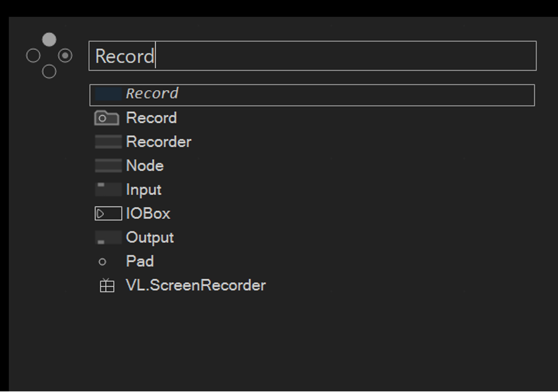Click the IOBox play-arrow icon
Image resolution: width=558 pixels, height=392 pixels.
pyautogui.click(x=108, y=213)
